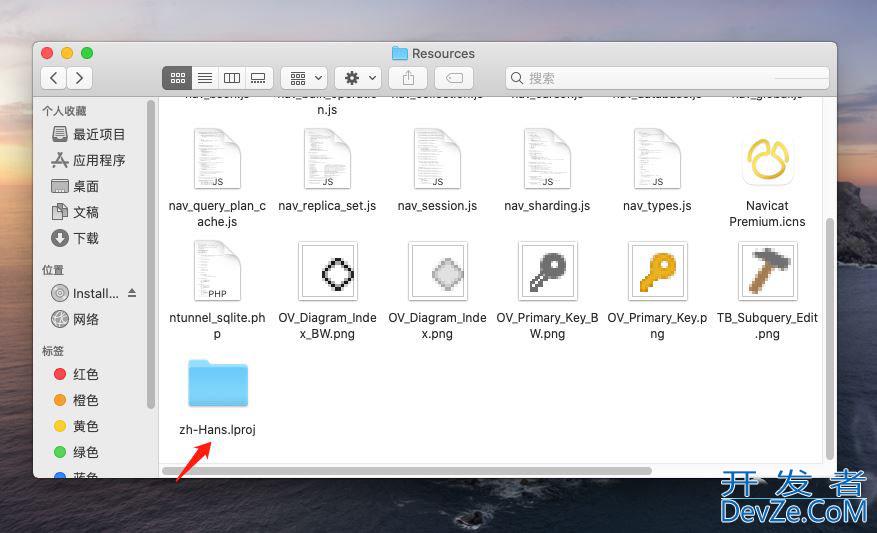Click the vertical scrollbar in file area
The width and height of the screenshot is (877, 533).
(x=830, y=338)
